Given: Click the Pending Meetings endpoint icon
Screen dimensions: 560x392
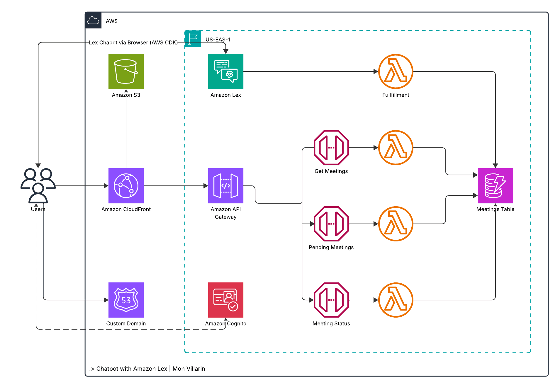Looking at the screenshot, I should [331, 224].
